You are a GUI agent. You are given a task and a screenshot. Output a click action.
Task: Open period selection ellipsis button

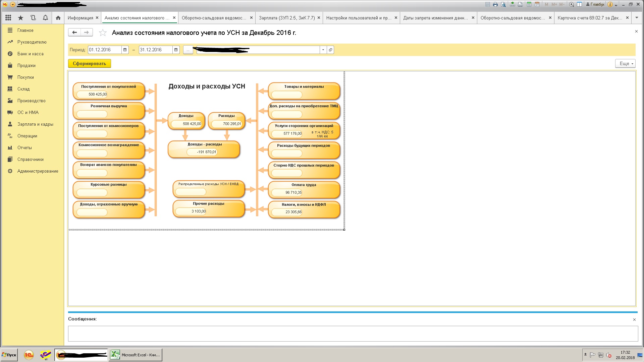(188, 50)
